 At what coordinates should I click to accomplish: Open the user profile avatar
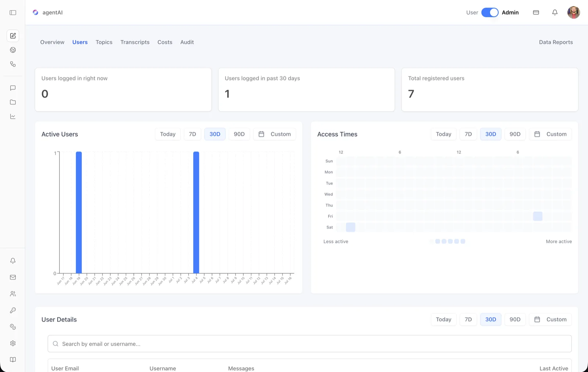(x=574, y=12)
